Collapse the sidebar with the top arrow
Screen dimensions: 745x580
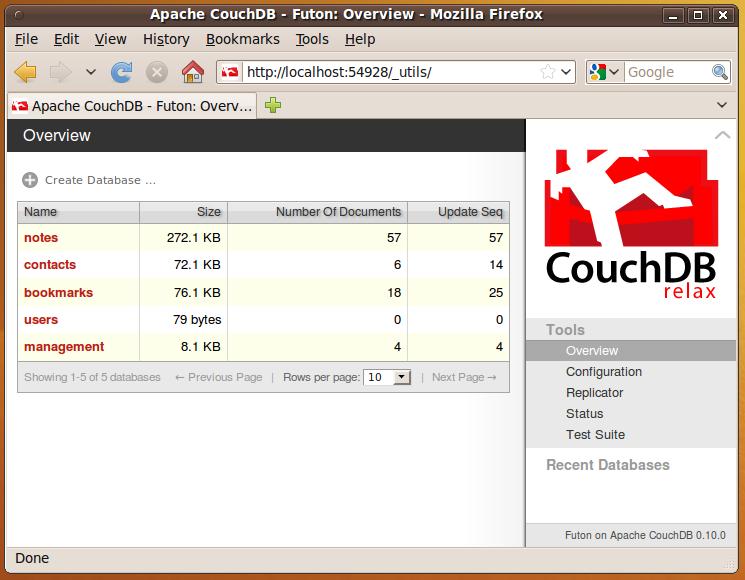(x=722, y=135)
